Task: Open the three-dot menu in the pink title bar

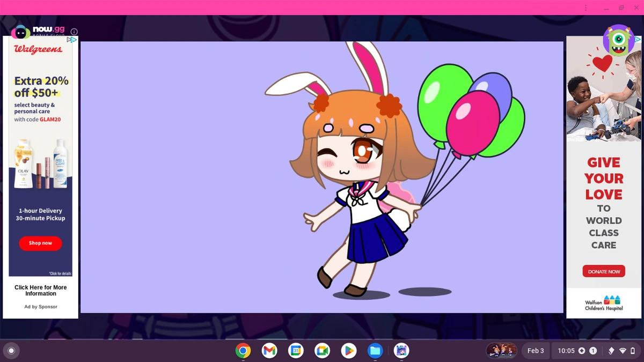Action: point(586,7)
